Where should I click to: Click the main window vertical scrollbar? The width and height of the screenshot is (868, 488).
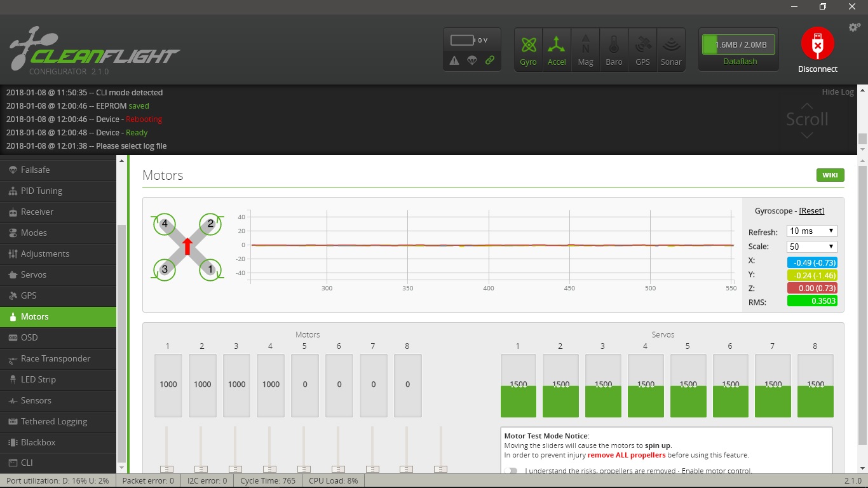[x=862, y=305]
